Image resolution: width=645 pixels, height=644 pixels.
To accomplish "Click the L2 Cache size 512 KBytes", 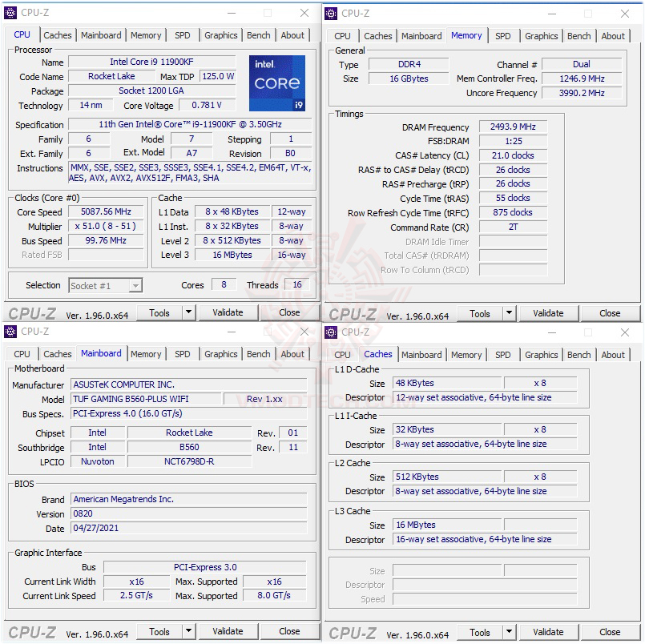I will (x=447, y=477).
